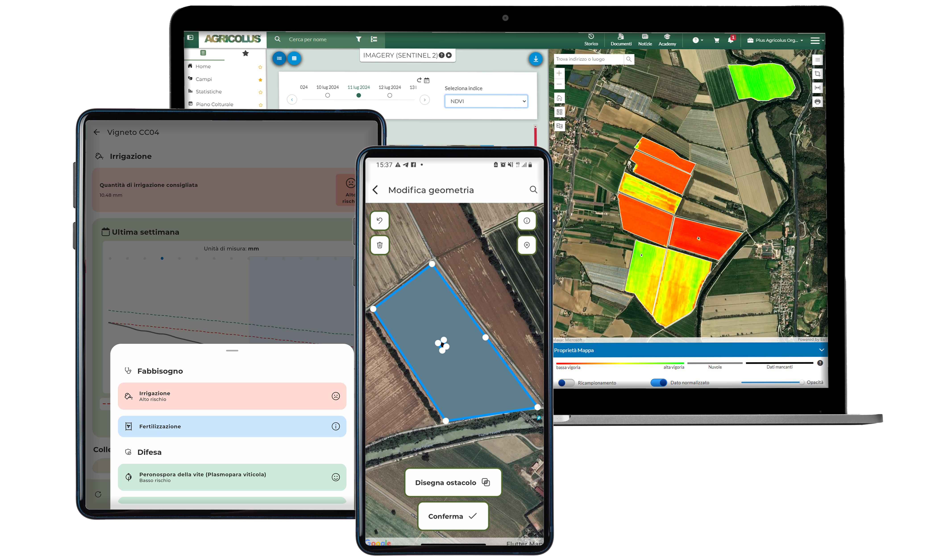Click the blue download imagery button

click(x=535, y=59)
